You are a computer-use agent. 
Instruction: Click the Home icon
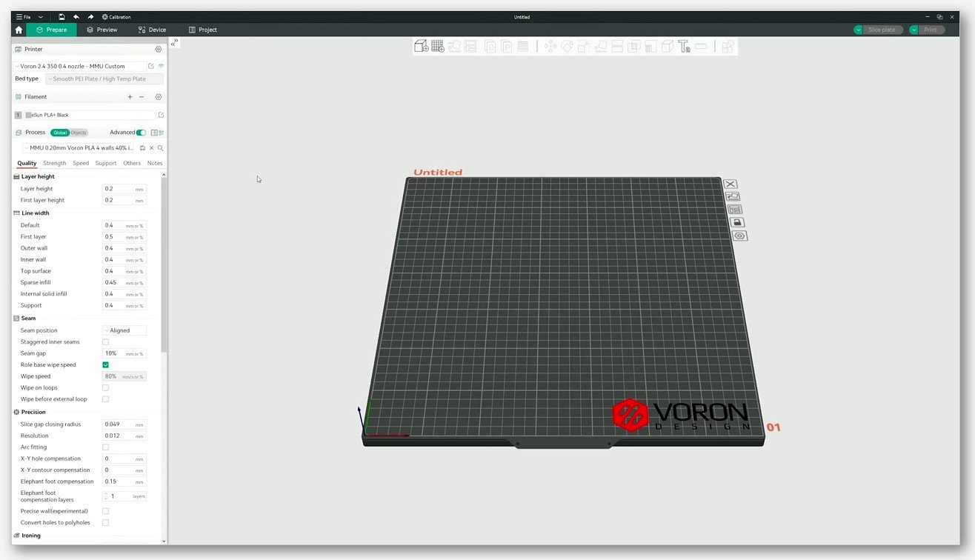(19, 30)
